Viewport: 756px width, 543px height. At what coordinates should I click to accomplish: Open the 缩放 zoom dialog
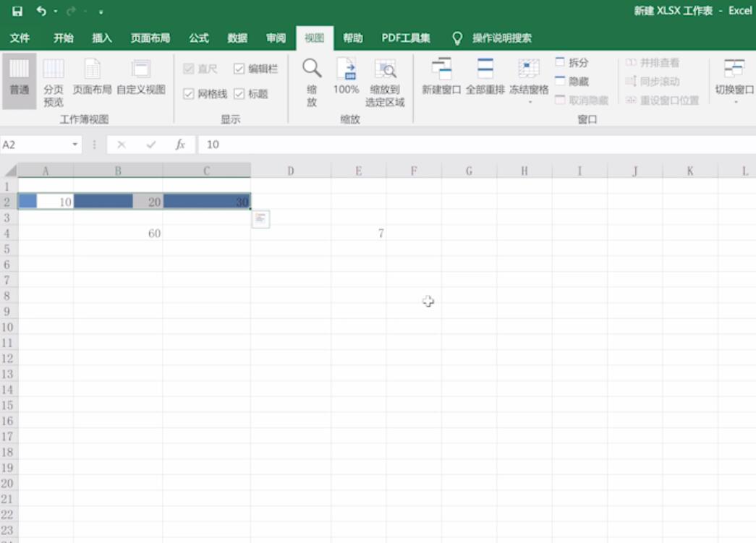(x=312, y=82)
